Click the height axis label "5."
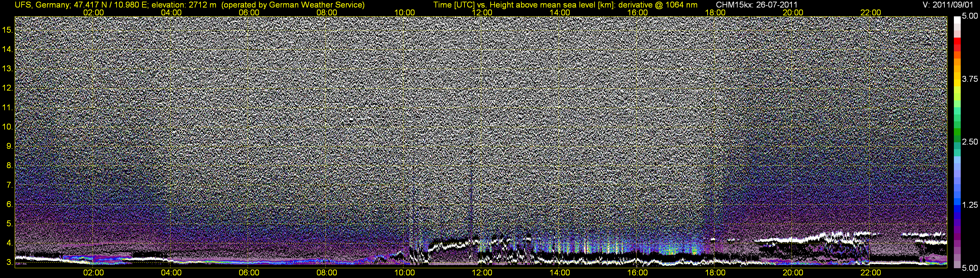 pos(9,224)
